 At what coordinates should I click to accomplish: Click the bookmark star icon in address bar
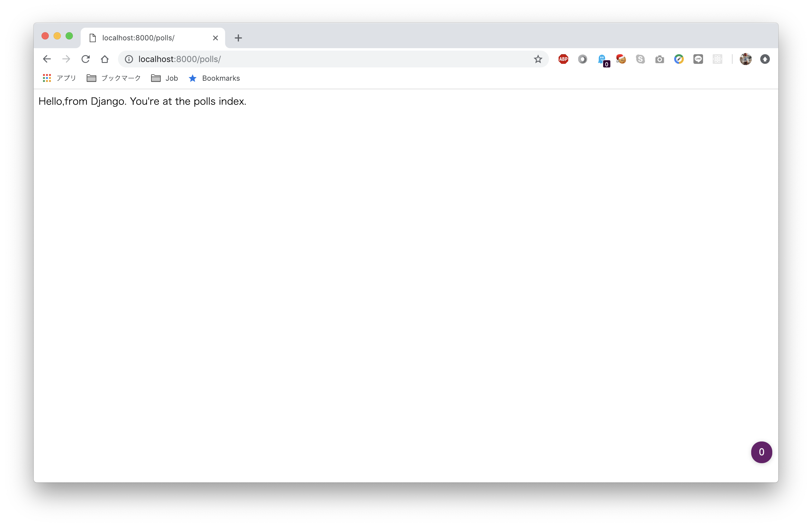point(538,59)
